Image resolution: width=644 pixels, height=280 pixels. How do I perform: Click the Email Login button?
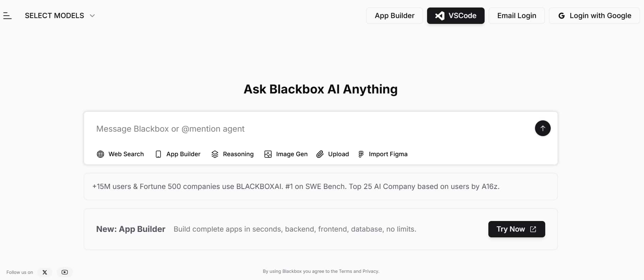point(517,16)
